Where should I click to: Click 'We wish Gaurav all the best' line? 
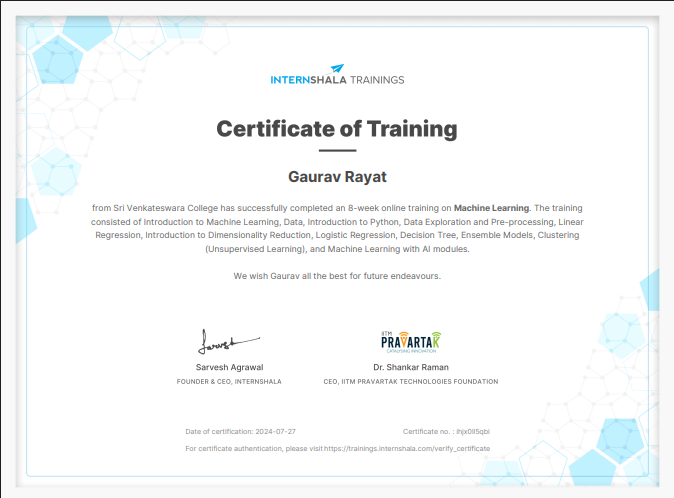(337, 276)
